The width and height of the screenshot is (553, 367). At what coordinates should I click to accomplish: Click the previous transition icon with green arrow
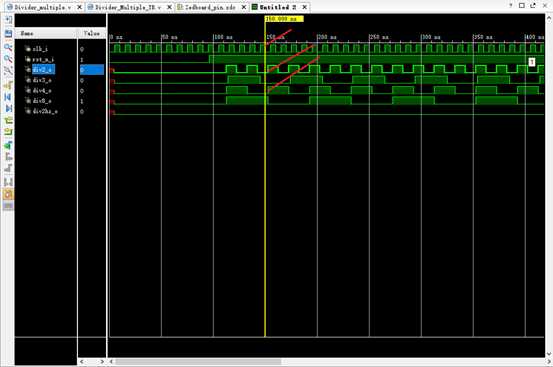point(8,121)
